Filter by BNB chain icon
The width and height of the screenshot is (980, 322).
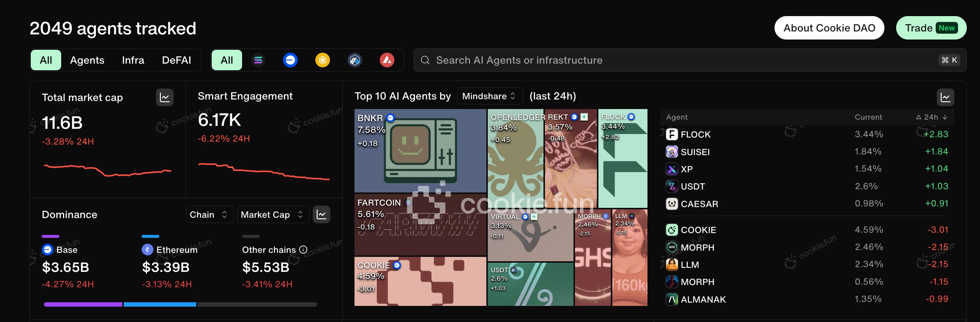323,60
